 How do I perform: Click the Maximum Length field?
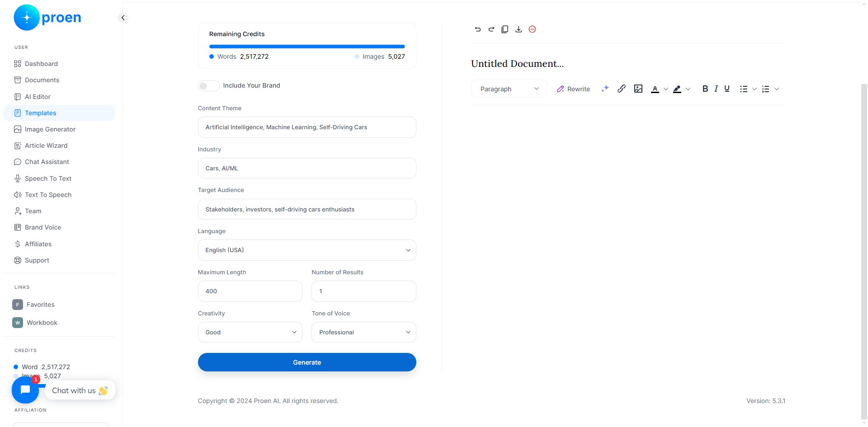click(x=250, y=291)
